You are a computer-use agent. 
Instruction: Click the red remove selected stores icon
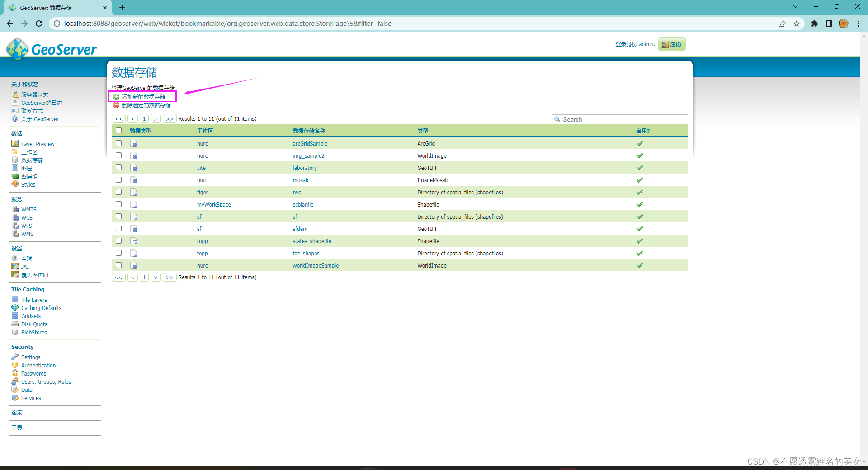(x=116, y=105)
